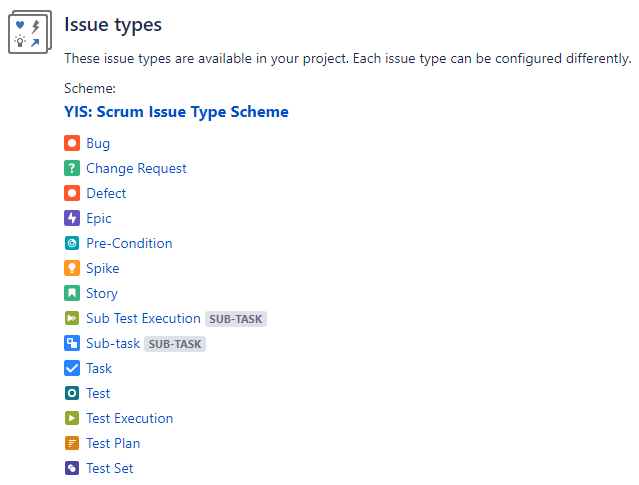This screenshot has height=485, width=639.
Task: Click the purple Test Set icon
Action: tap(72, 468)
